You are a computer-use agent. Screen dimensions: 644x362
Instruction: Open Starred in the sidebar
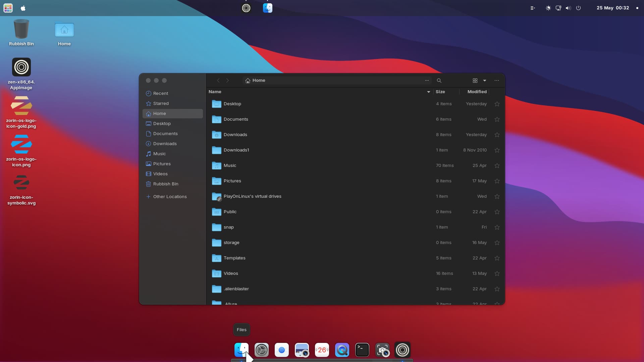[173, 104]
